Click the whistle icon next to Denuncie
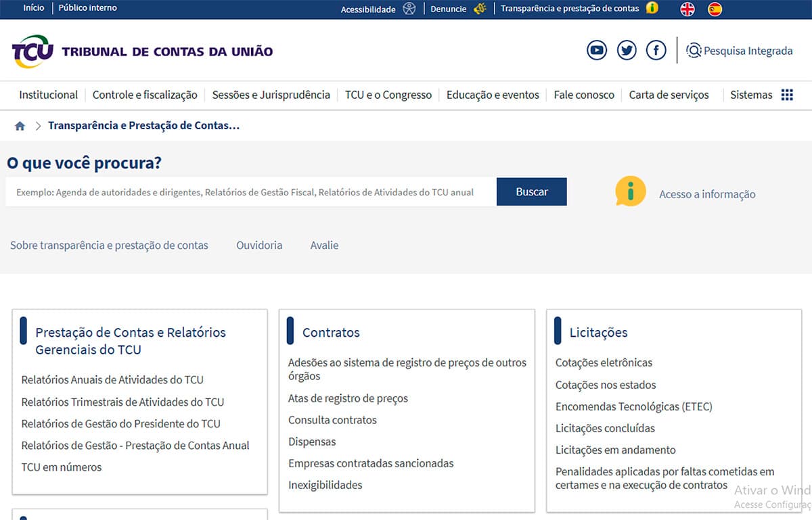The image size is (812, 520). (479, 9)
